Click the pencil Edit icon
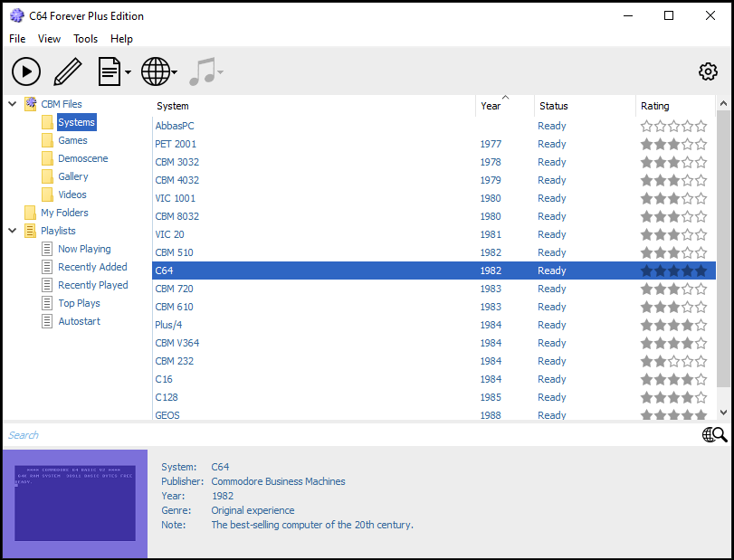The image size is (734, 560). [68, 71]
